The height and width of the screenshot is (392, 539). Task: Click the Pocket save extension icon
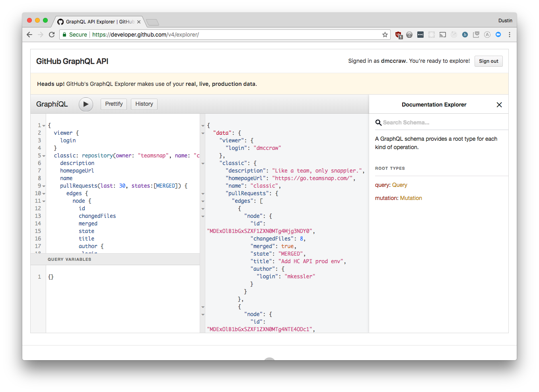pyautogui.click(x=476, y=35)
